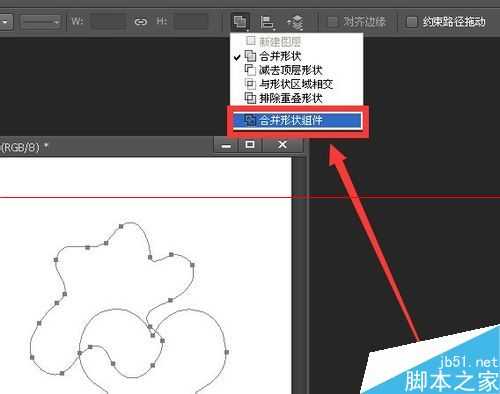Click the W width input field
The image size is (500, 394).
(x=109, y=22)
